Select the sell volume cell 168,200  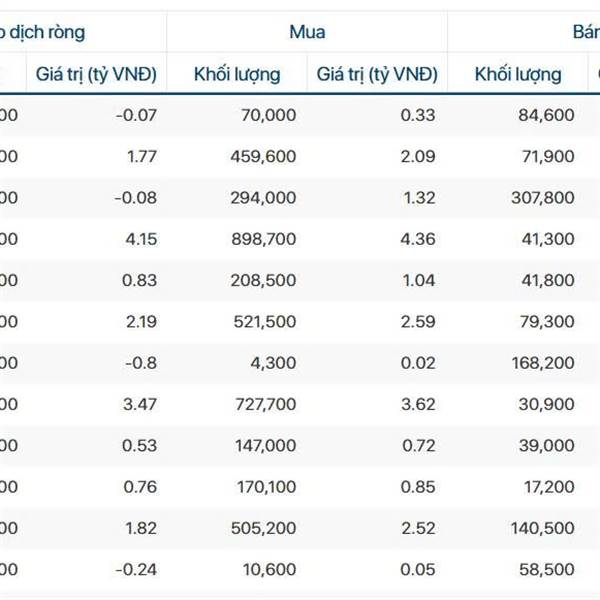541,363
